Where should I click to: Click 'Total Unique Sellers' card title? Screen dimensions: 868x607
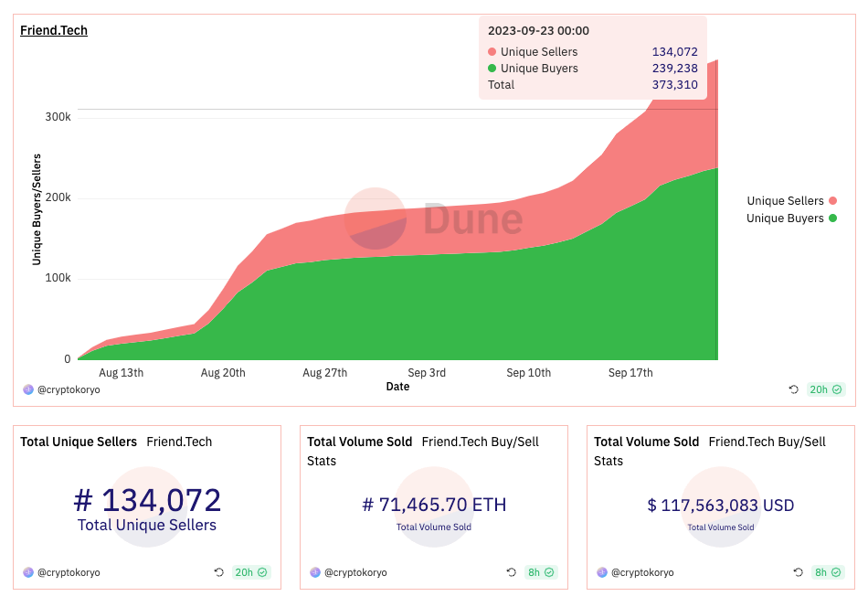(79, 442)
